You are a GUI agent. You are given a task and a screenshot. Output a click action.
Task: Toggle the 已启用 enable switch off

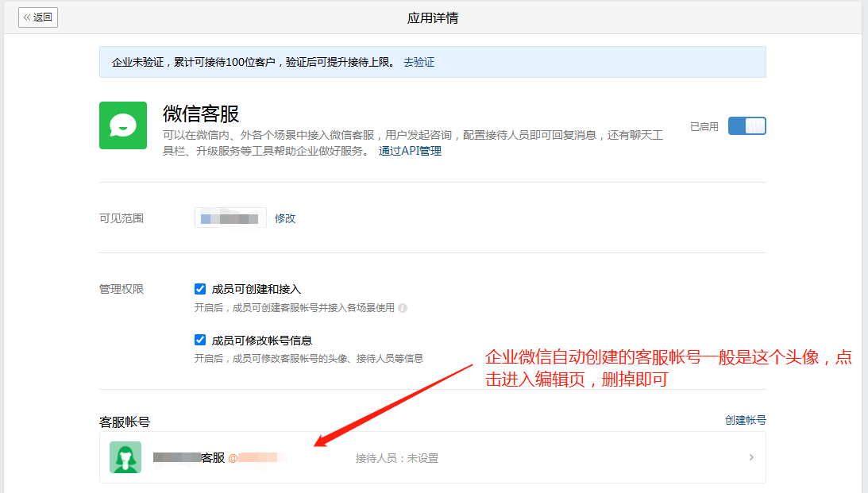746,126
